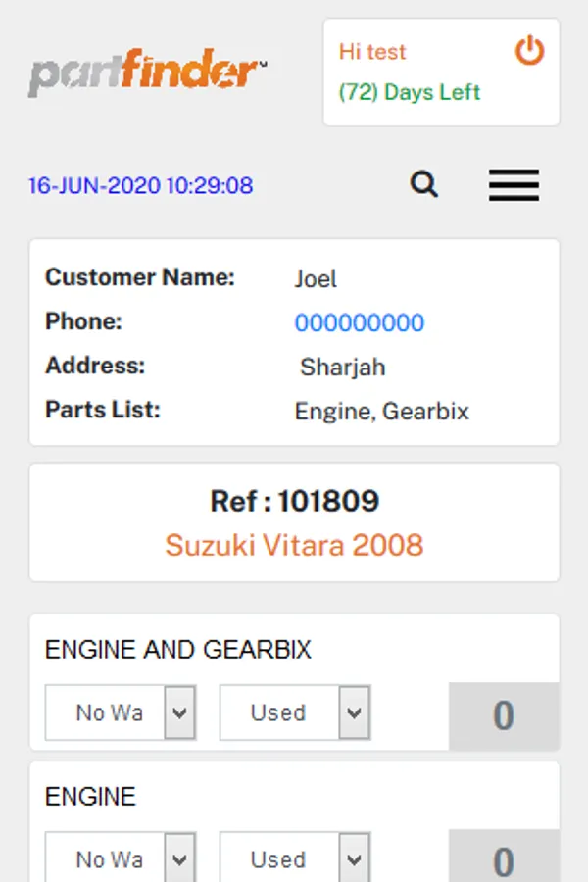This screenshot has height=882, width=588.
Task: Click the customer name Joel
Action: click(316, 279)
